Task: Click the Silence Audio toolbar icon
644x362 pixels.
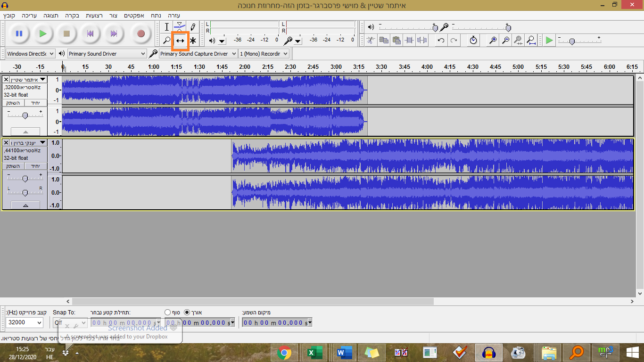Action: [x=422, y=40]
